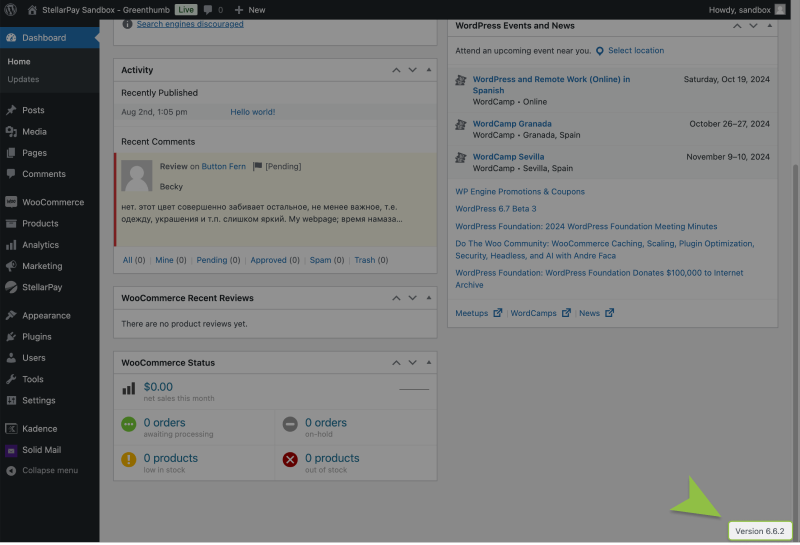Click the Solid Mail sidebar icon

pos(11,450)
